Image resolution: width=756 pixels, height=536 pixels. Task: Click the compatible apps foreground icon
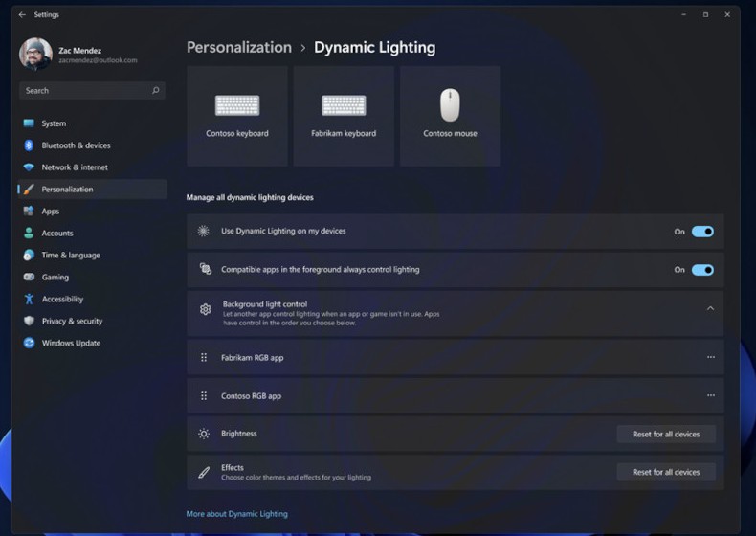click(206, 269)
